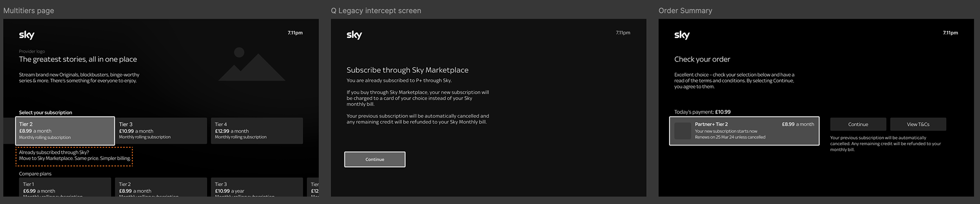Click 'Renews on 25 Mar 24 unless cancelled' text
The image size is (980, 204).
730,137
